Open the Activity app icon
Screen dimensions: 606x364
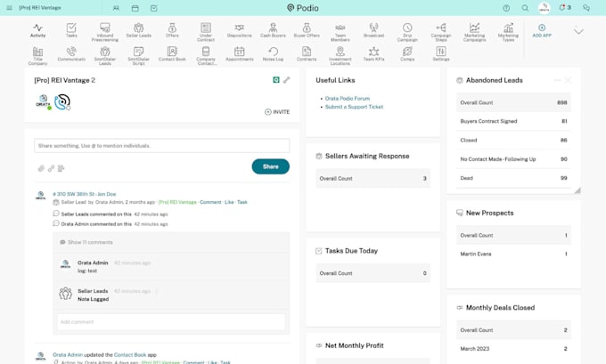pos(37,30)
